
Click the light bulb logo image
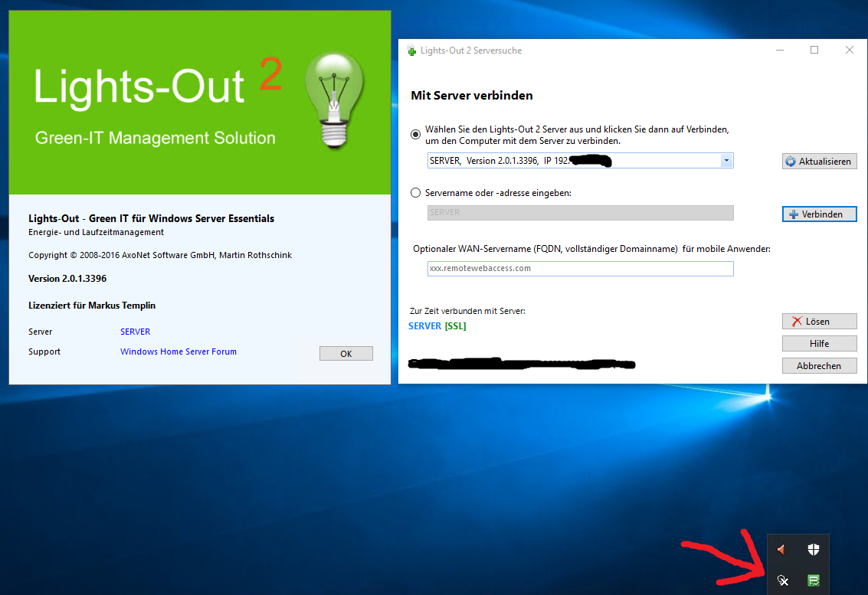[334, 100]
